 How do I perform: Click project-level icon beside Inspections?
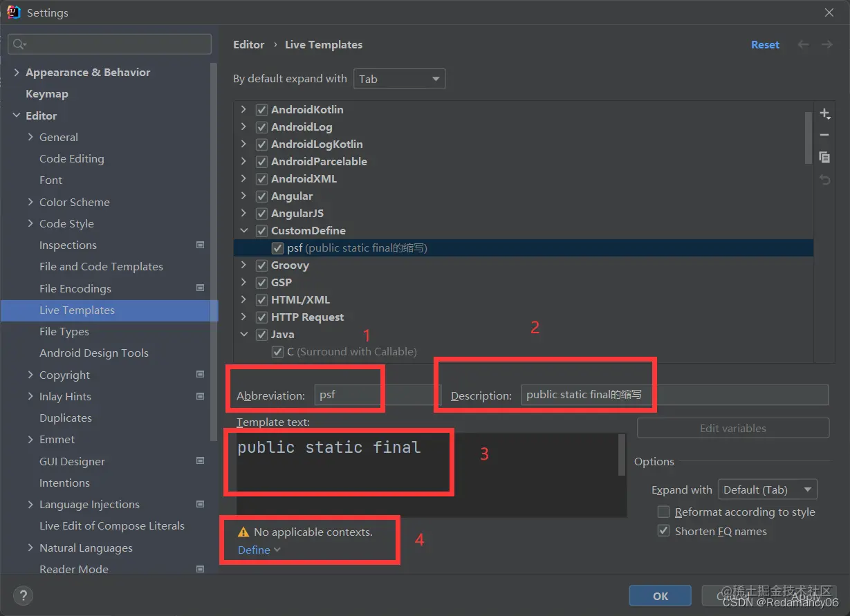tap(201, 245)
